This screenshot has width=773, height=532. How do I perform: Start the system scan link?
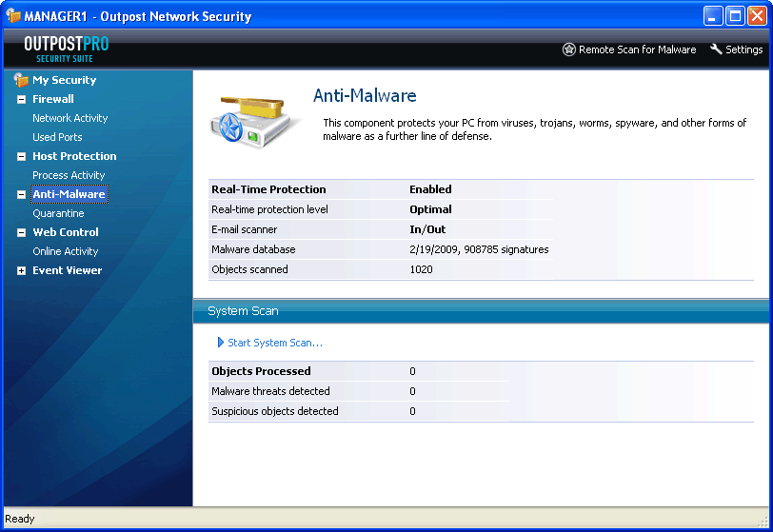click(x=275, y=343)
